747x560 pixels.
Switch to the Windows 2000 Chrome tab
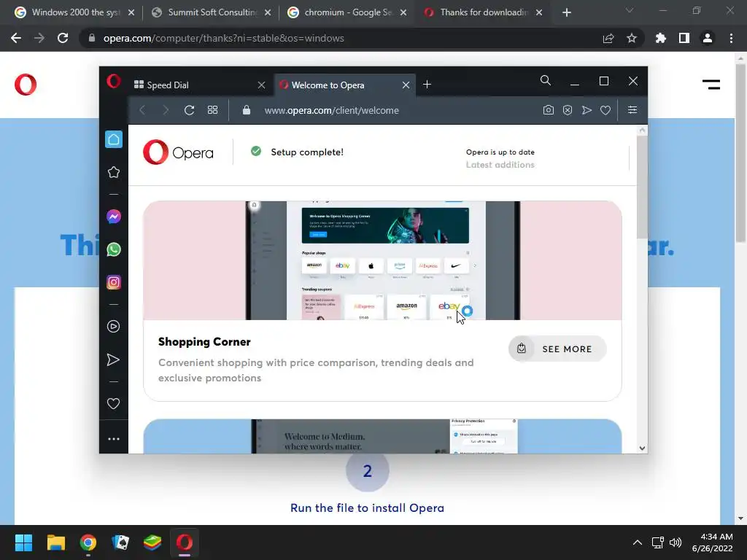74,12
